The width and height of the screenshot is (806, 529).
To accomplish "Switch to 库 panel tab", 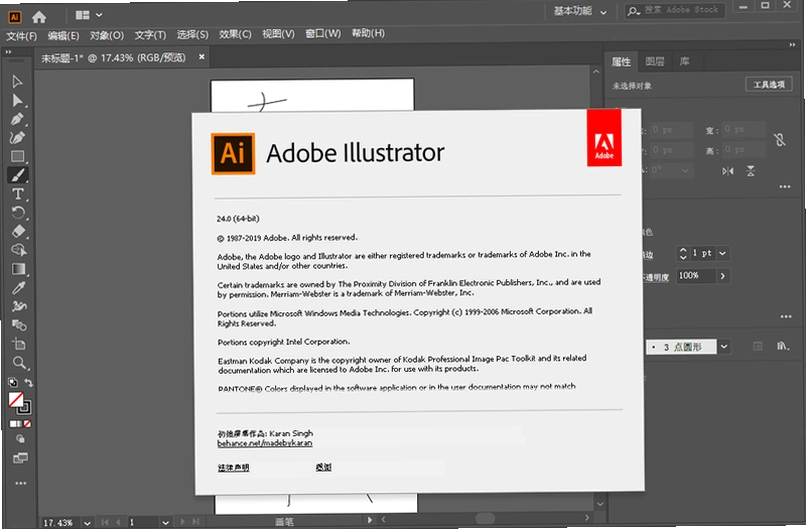I will (685, 62).
